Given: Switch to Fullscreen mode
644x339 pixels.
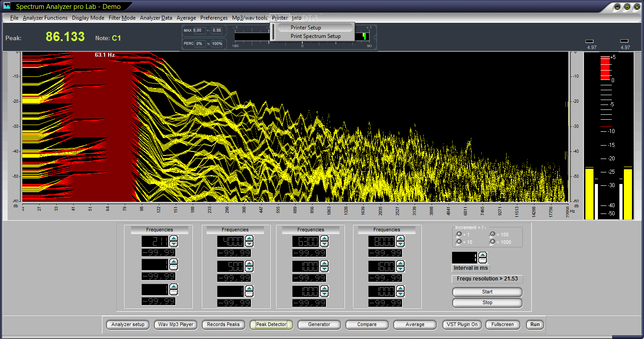Looking at the screenshot, I should pyautogui.click(x=503, y=325).
